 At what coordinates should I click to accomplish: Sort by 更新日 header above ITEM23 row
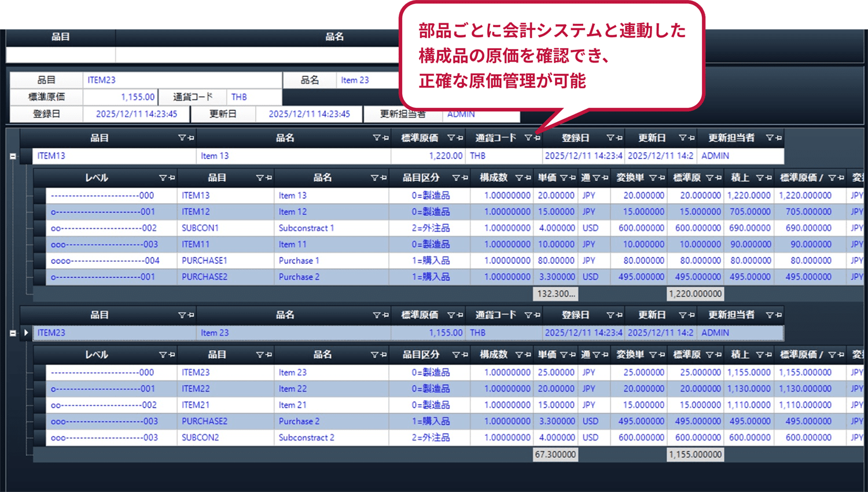[x=652, y=315]
